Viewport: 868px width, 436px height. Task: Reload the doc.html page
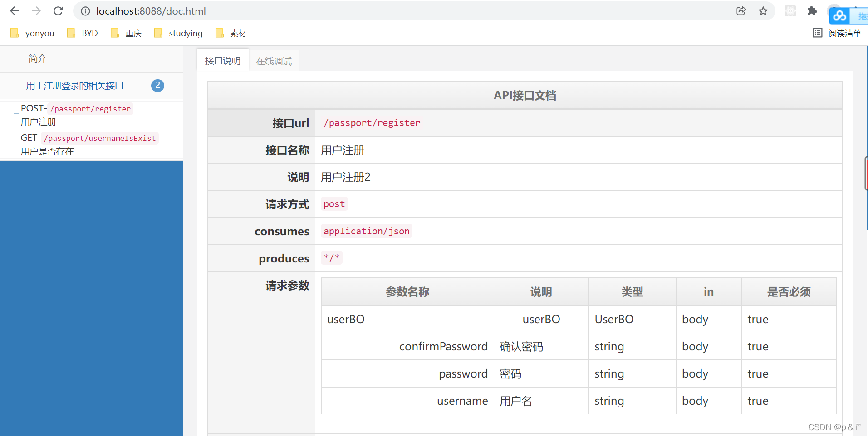pos(58,11)
